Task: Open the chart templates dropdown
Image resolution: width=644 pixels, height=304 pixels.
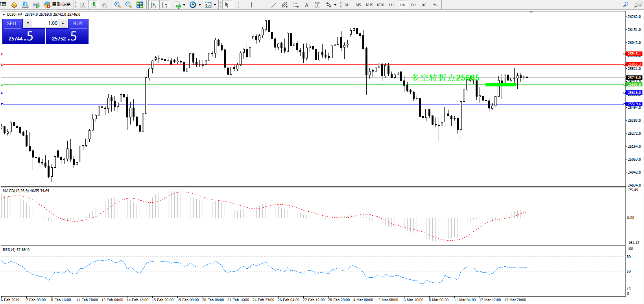Action: [x=215, y=5]
